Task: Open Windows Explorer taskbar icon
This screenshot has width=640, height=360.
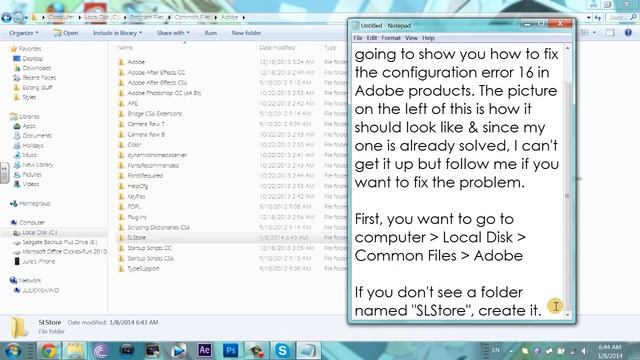Action: (75, 351)
